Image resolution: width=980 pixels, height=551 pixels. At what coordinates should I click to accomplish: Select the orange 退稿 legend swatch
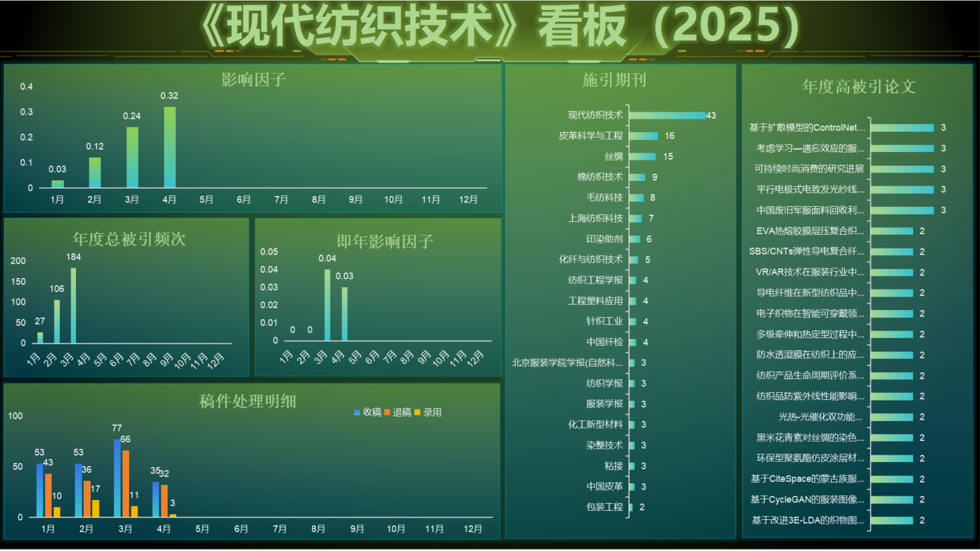[387, 412]
